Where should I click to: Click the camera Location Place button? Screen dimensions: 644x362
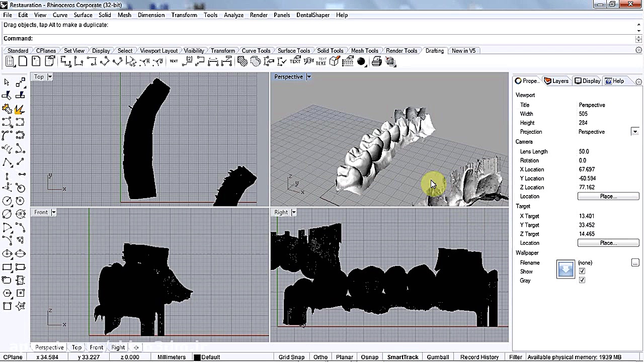[x=608, y=197]
